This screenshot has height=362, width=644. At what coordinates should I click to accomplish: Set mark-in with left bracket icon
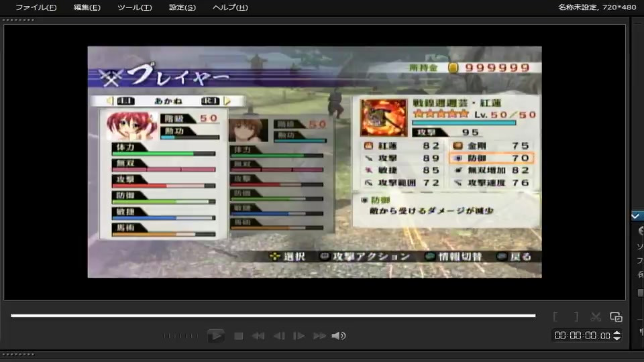[x=555, y=316]
